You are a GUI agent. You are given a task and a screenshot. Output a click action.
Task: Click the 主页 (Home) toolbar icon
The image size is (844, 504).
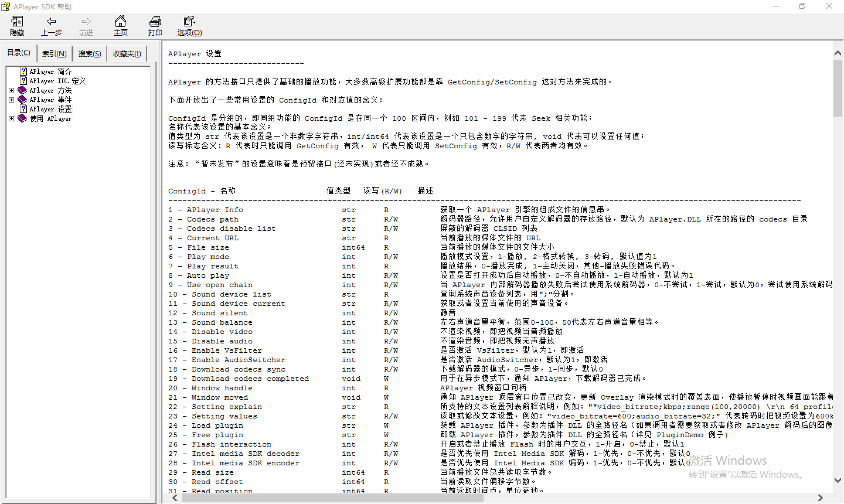click(120, 22)
